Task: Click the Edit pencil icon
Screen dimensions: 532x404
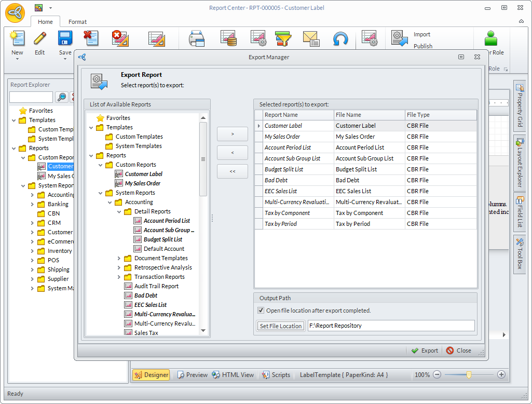Action: click(40, 39)
